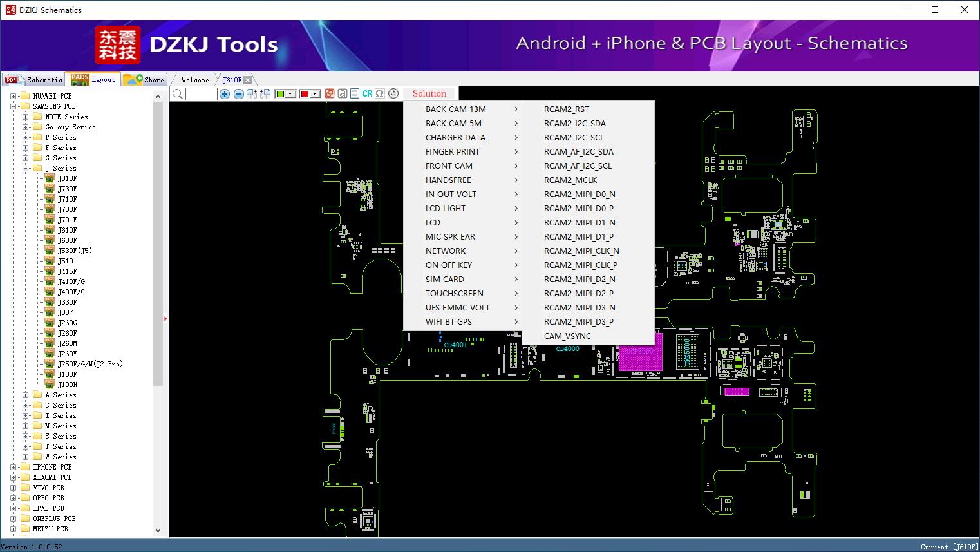Viewport: 980px width, 552px height.
Task: Close the J610F tab
Action: 248,80
